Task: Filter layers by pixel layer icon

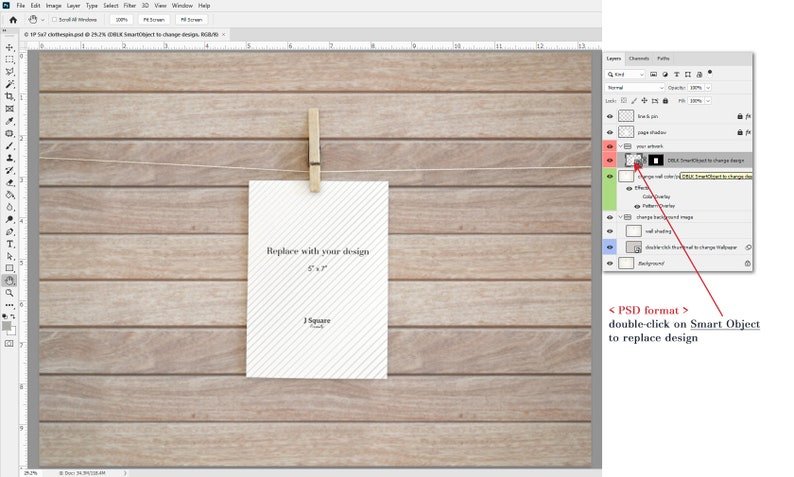Action: pos(653,74)
